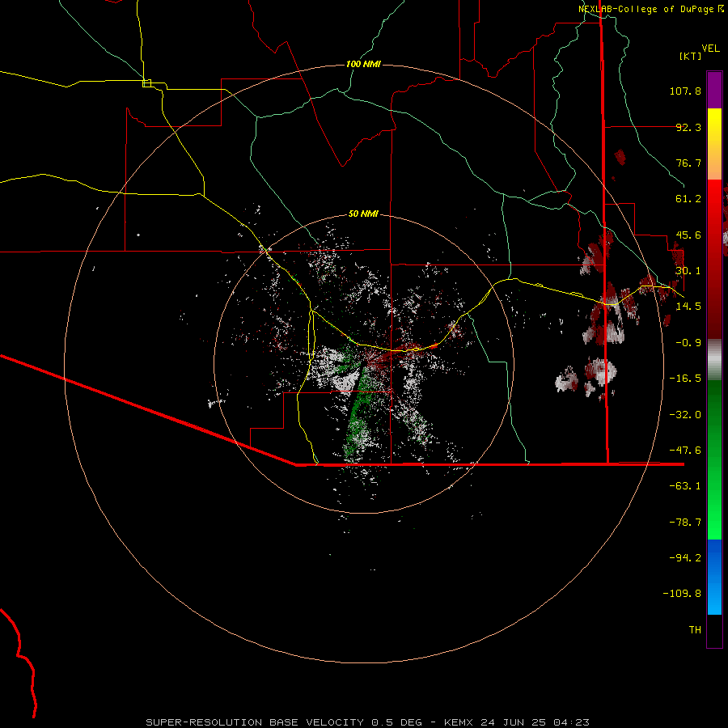Select the 45.6 legend value
Screen dimensions: 728x728
(x=688, y=235)
